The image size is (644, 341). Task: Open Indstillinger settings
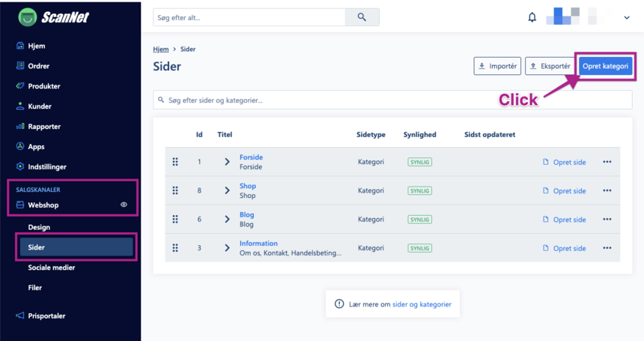pos(47,166)
